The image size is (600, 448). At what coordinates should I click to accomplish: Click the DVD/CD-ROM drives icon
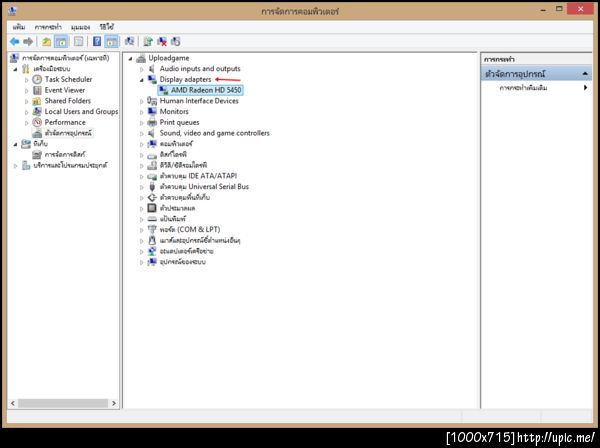pos(152,165)
